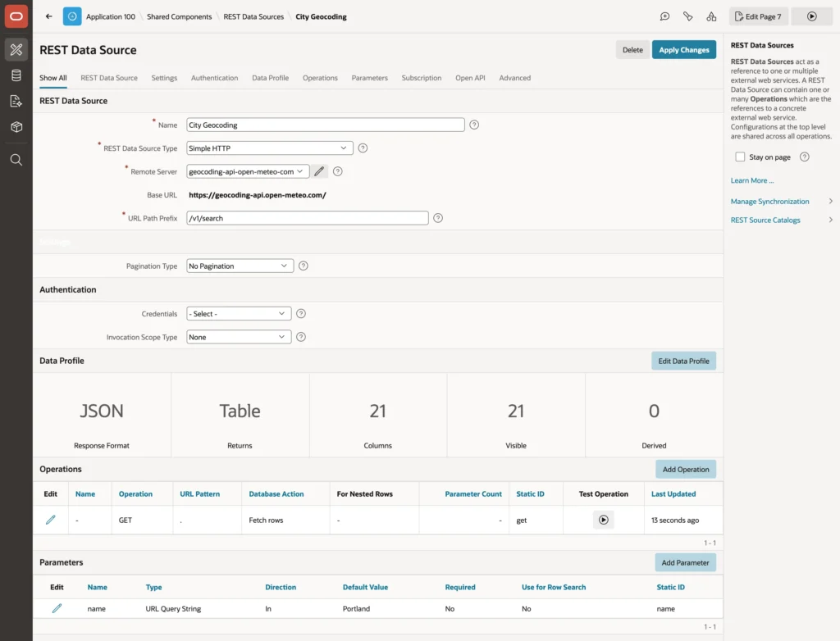Image resolution: width=840 pixels, height=641 pixels.
Task: Click Edit Data Profile button
Action: tap(683, 361)
